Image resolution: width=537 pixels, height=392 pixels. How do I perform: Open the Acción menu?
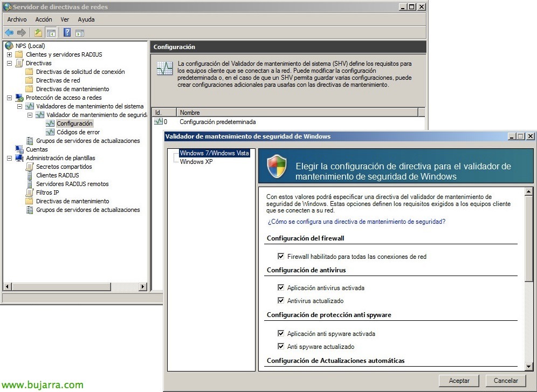point(44,19)
